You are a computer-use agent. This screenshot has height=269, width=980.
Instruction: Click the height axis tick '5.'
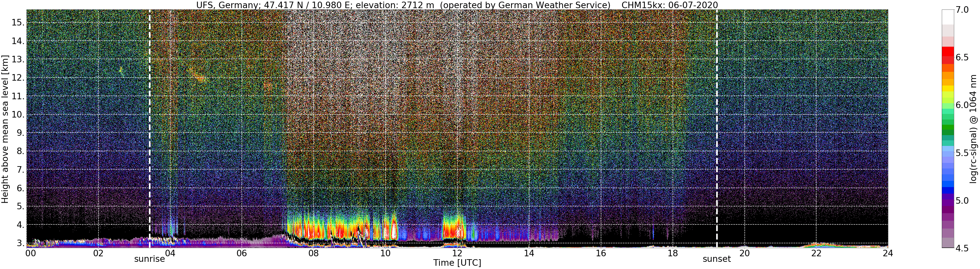20,206
